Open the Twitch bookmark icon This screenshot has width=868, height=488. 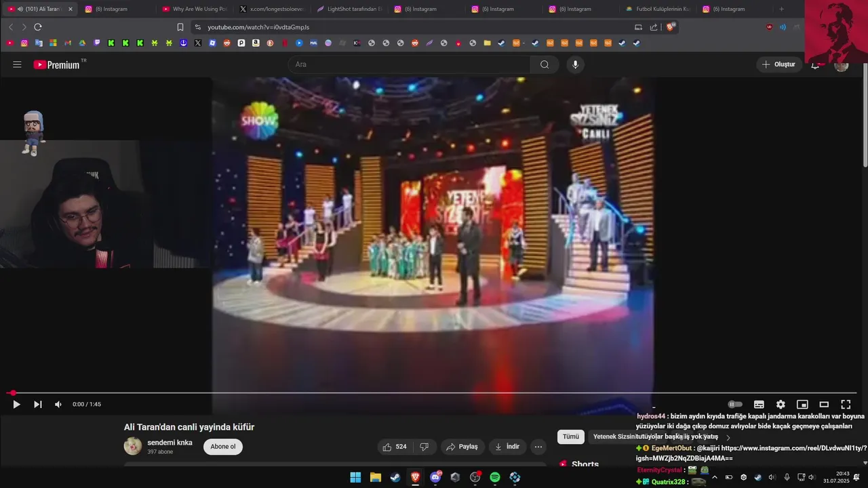point(97,43)
